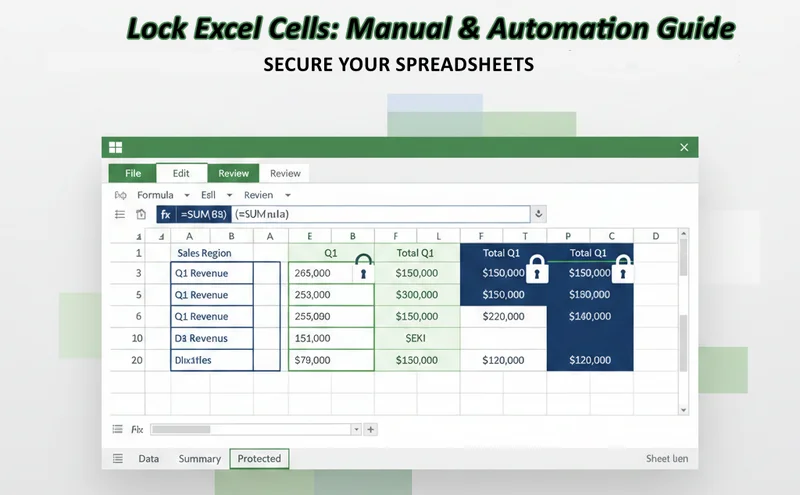
Task: Click the padlock next to the first dark $150,000
Action: [x=537, y=268]
